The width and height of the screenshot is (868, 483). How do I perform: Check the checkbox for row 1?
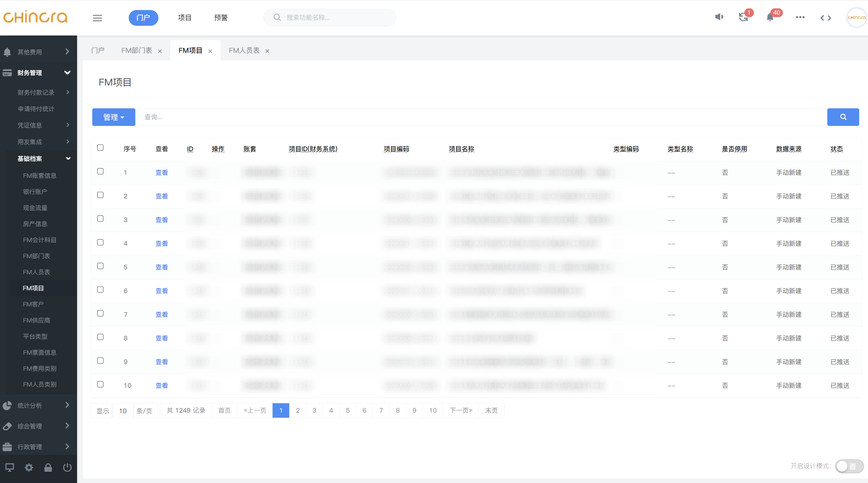coord(100,171)
